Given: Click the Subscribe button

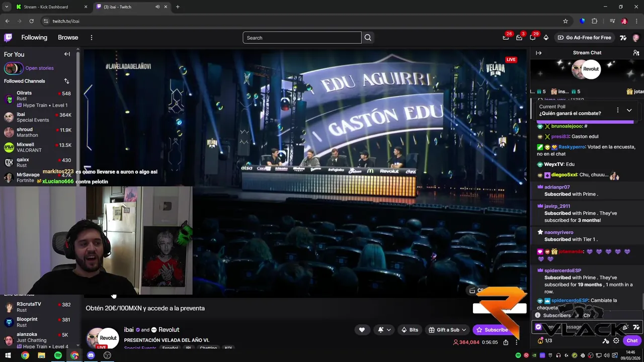Looking at the screenshot, I should click(x=492, y=330).
